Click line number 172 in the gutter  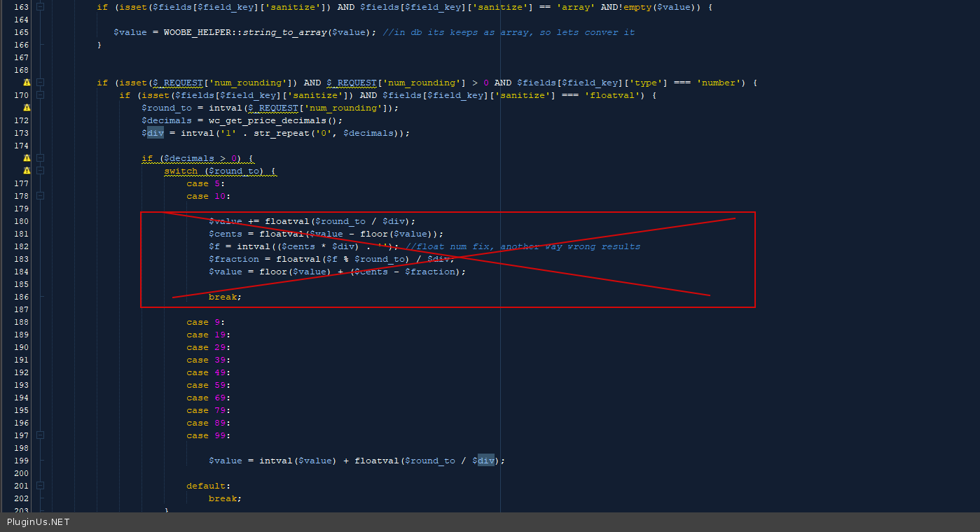click(x=21, y=120)
